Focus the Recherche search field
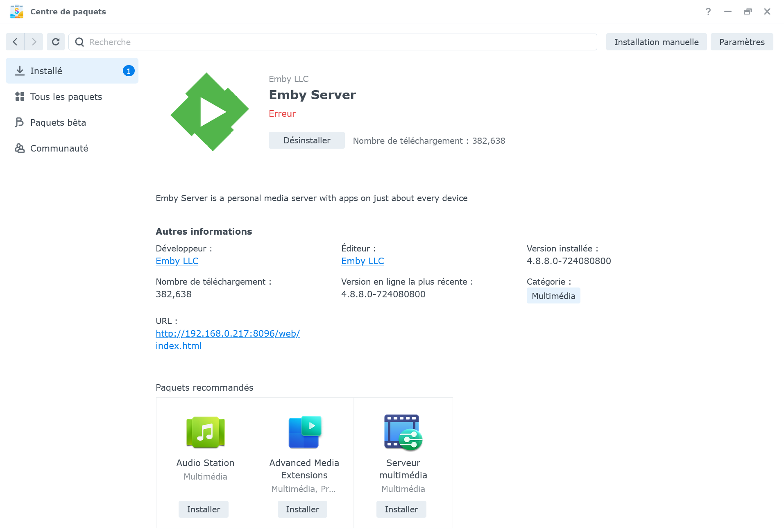Viewport: 784px width, 532px height. tap(333, 42)
